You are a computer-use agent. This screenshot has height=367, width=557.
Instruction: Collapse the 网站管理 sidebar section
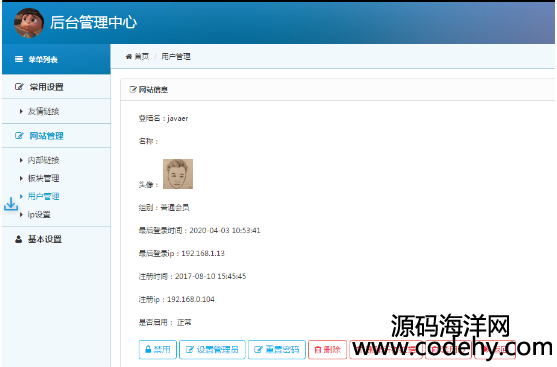click(56, 136)
